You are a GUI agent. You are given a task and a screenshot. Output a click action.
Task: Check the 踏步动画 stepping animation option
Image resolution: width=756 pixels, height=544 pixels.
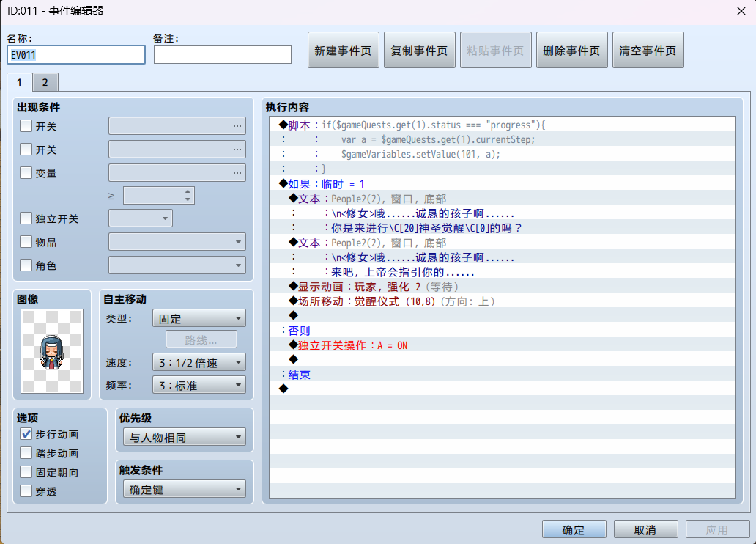pyautogui.click(x=26, y=453)
